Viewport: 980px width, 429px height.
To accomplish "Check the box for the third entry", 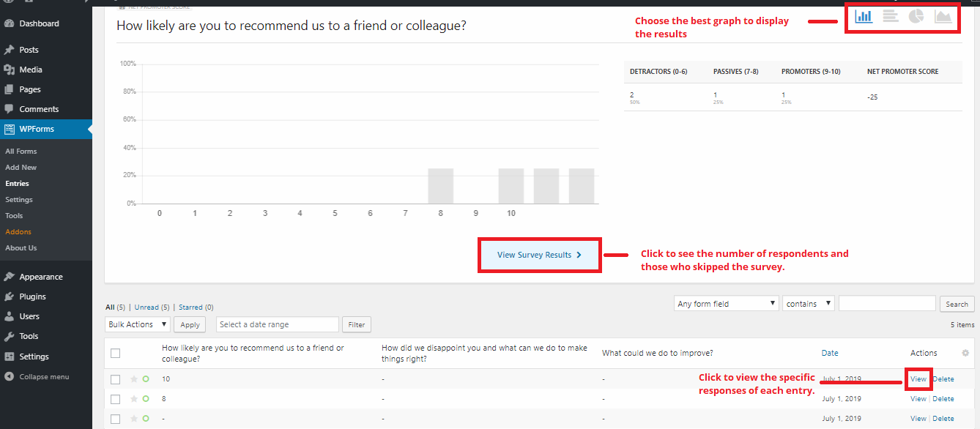I will [115, 419].
